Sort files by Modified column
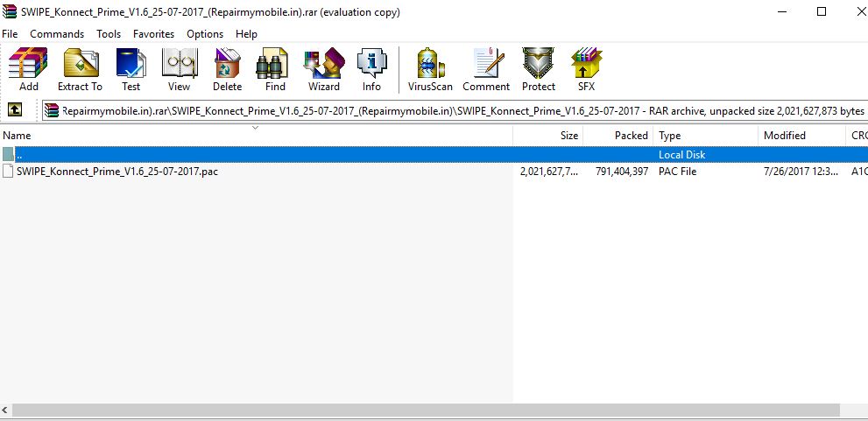Image resolution: width=868 pixels, height=421 pixels. tap(801, 136)
